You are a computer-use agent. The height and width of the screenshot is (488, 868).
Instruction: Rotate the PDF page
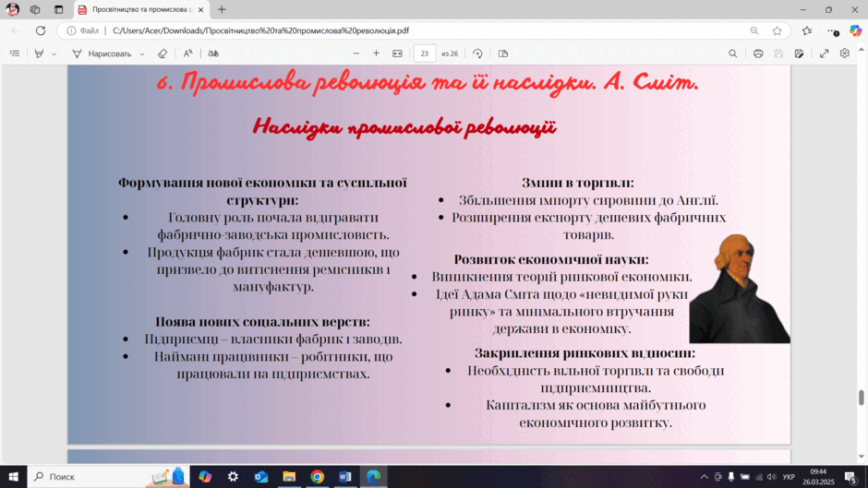click(x=477, y=54)
